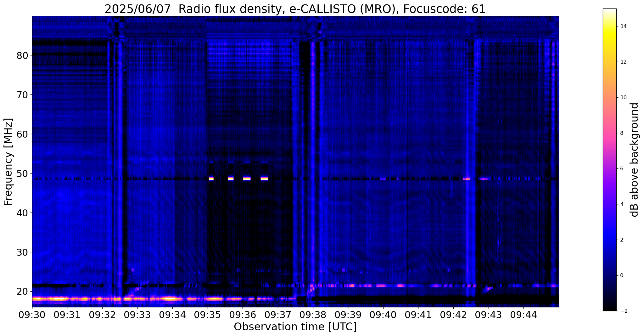Click the vertical dB colorbar gradient
This screenshot has height=336, width=644.
point(609,160)
